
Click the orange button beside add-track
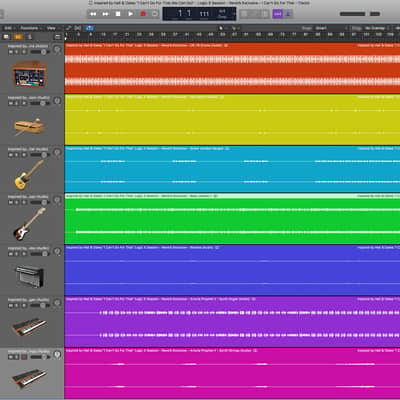[x=18, y=37]
